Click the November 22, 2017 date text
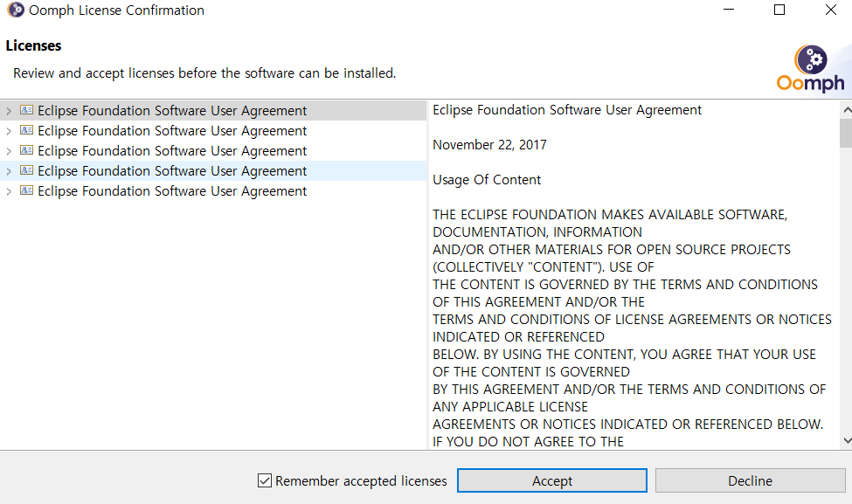The height and width of the screenshot is (504, 852). 489,145
